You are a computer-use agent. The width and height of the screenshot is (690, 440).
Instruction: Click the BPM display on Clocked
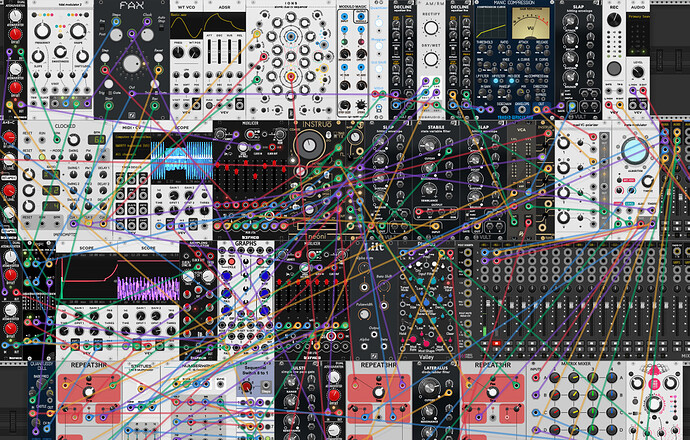96,140
